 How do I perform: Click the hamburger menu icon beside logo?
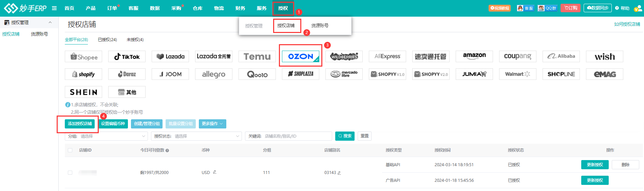[x=54, y=8]
